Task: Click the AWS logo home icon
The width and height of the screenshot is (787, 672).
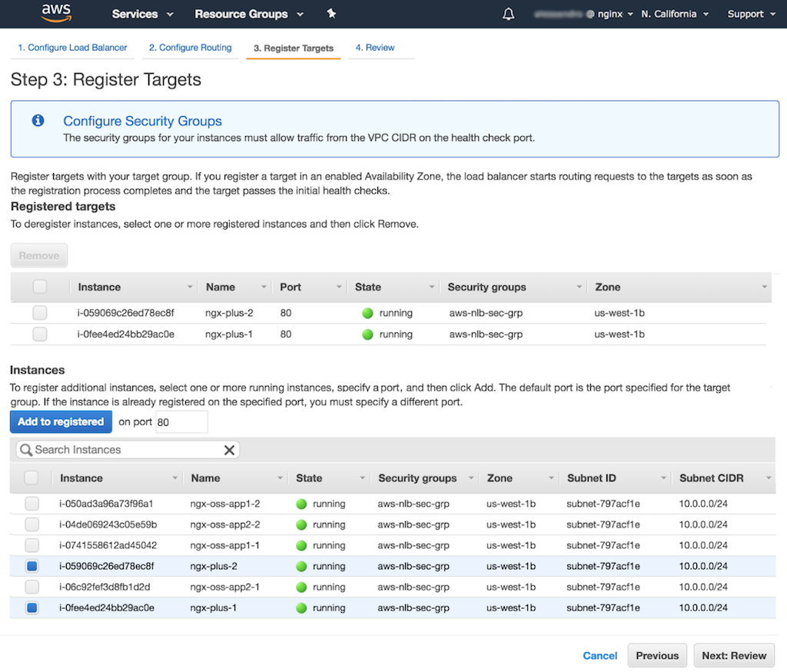Action: coord(56,13)
